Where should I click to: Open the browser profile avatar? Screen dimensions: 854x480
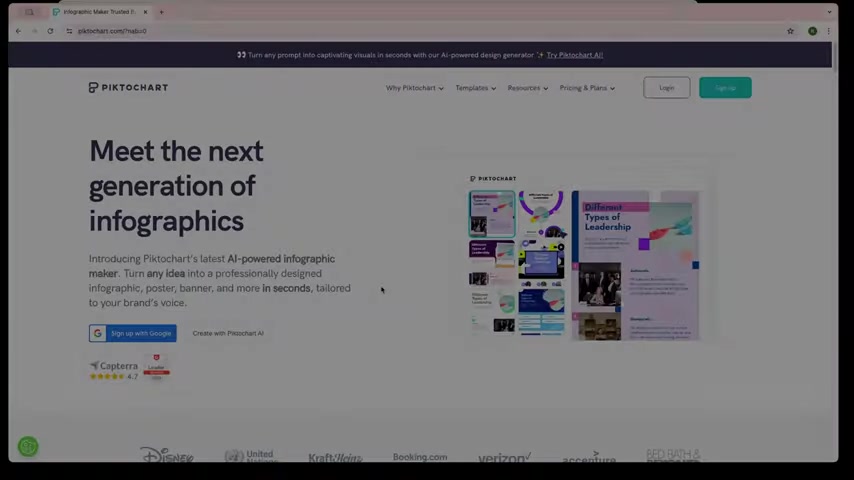[812, 31]
